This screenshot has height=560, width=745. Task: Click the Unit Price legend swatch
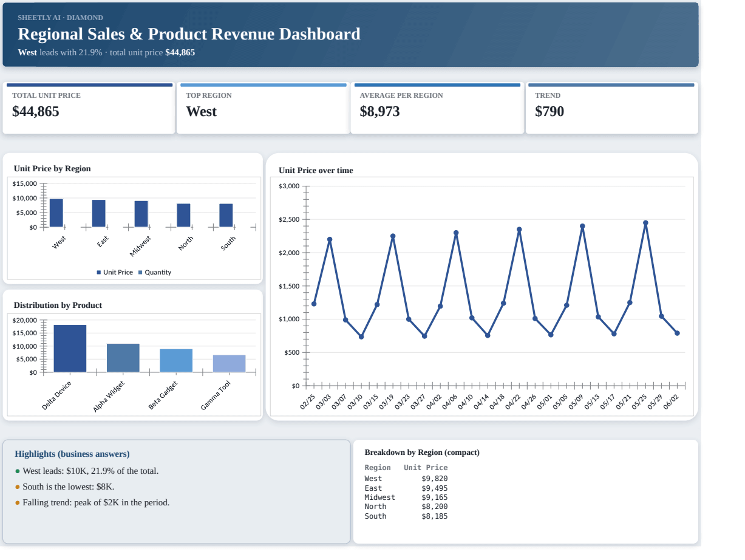99,273
